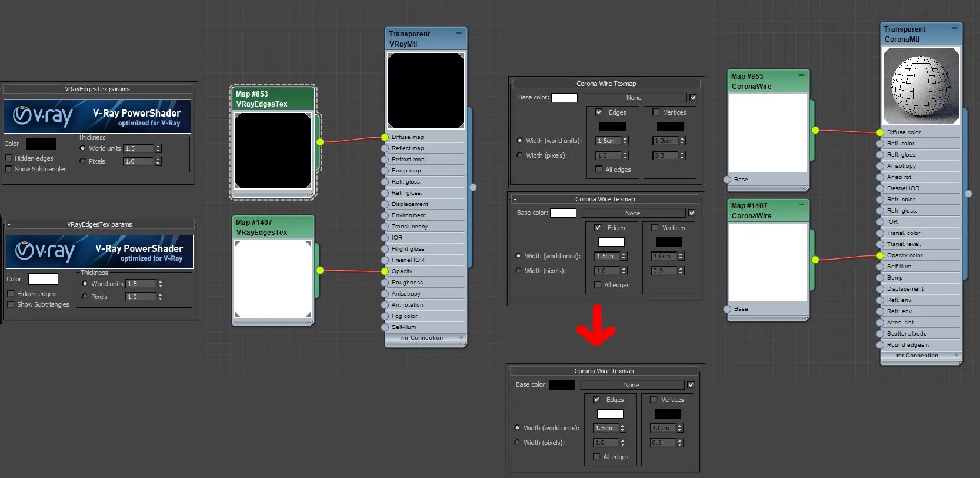
Task: Click the output socket of Map #853 VRayEdgesTex node
Action: click(x=320, y=142)
